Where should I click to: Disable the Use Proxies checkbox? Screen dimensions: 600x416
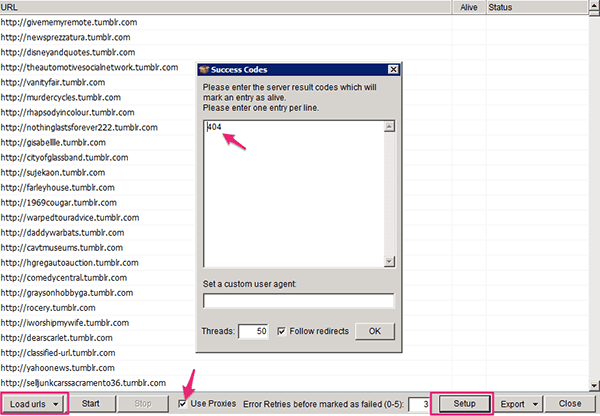tap(181, 403)
